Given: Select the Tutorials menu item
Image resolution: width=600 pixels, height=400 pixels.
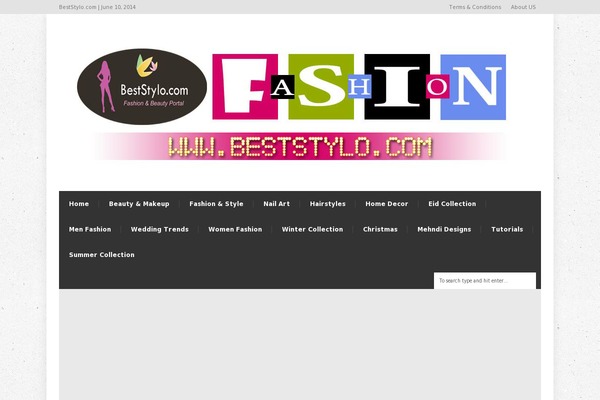Looking at the screenshot, I should pos(507,229).
